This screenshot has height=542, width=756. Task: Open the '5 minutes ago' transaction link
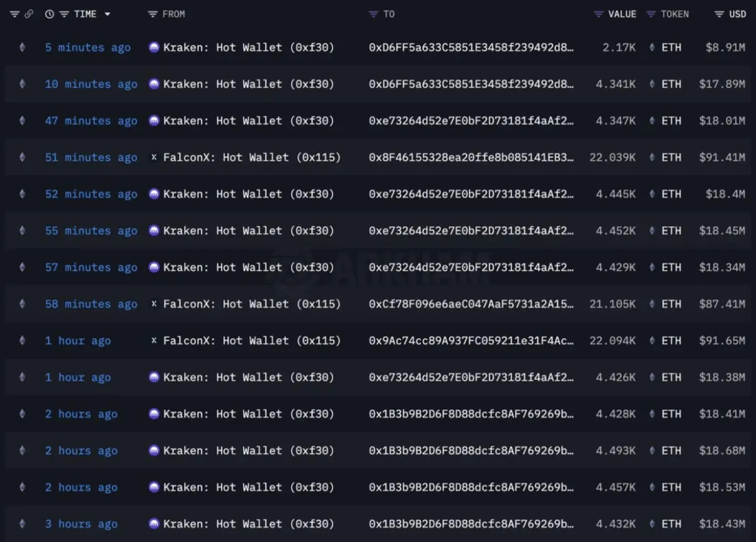click(88, 47)
